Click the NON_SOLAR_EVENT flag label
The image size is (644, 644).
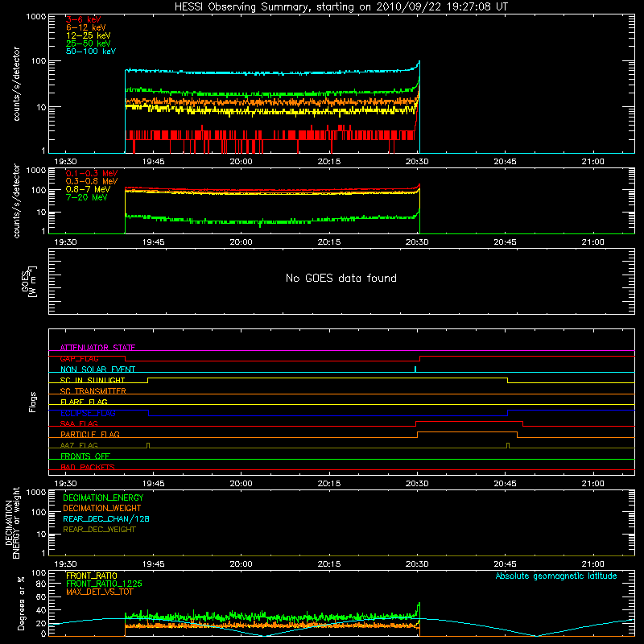[x=97, y=369]
